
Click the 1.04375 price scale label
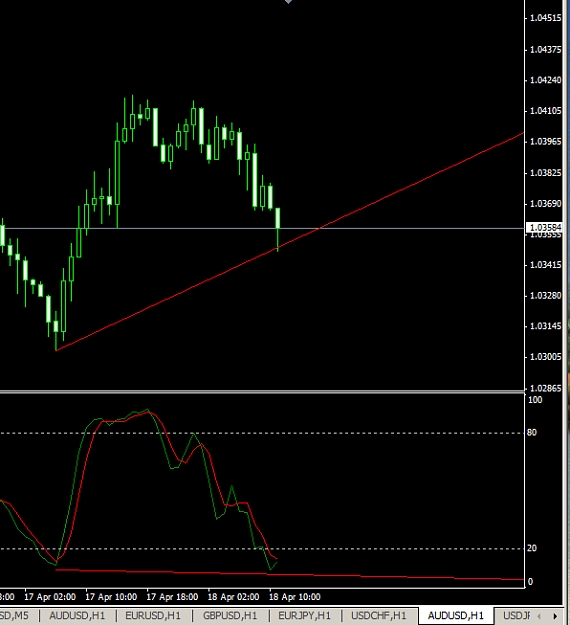coord(545,49)
